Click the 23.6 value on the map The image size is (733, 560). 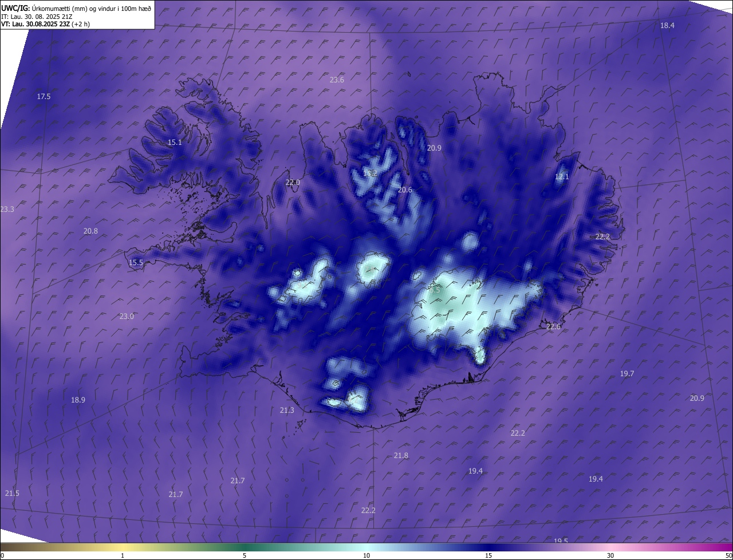[x=337, y=80]
